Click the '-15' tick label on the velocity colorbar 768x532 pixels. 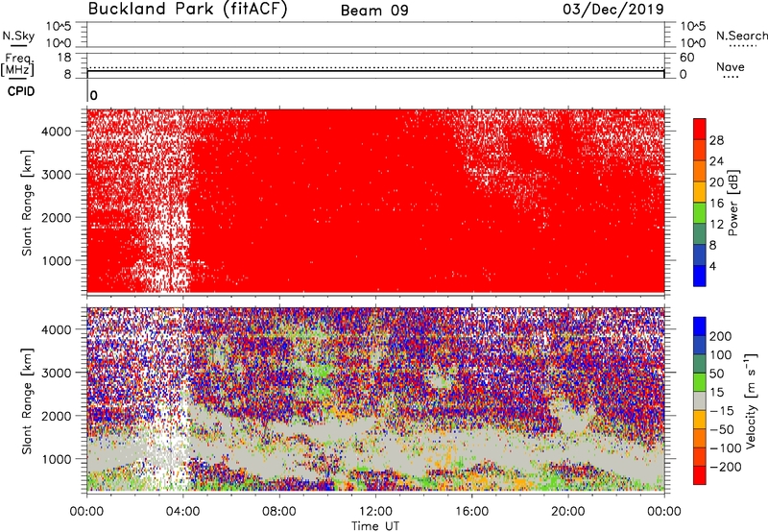[x=722, y=410]
